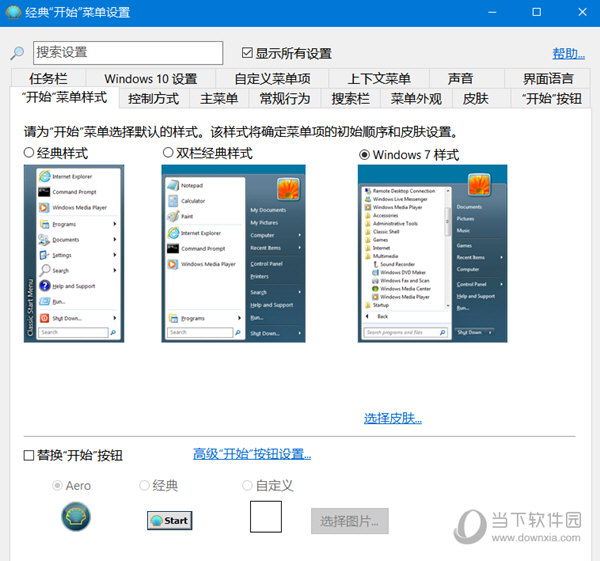Screen dimensions: 600x561
Task: Select the 双栏经典样式 radio button
Action: coord(168,153)
